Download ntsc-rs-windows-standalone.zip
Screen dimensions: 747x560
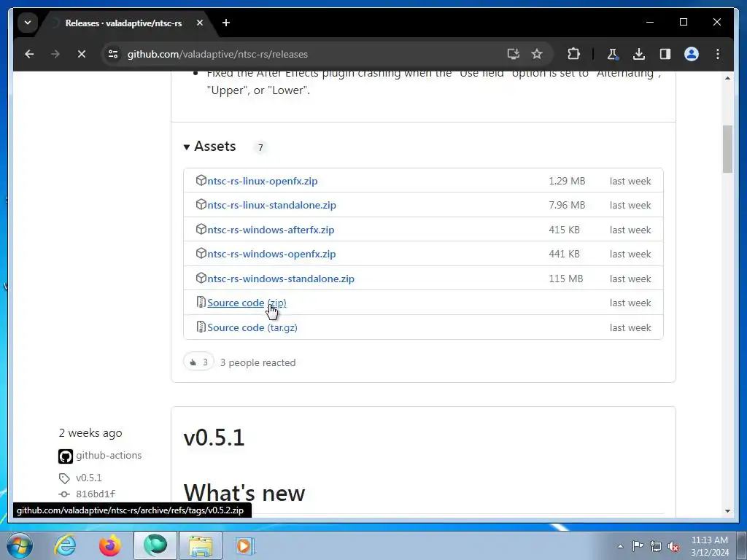coord(281,279)
